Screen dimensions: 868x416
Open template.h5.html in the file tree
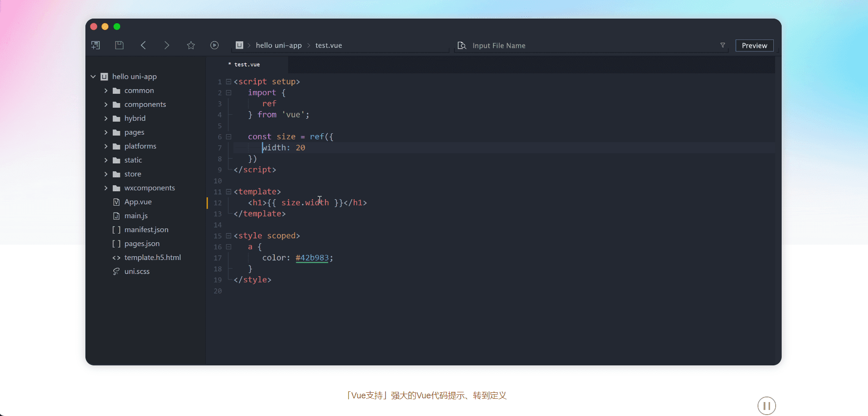click(152, 258)
